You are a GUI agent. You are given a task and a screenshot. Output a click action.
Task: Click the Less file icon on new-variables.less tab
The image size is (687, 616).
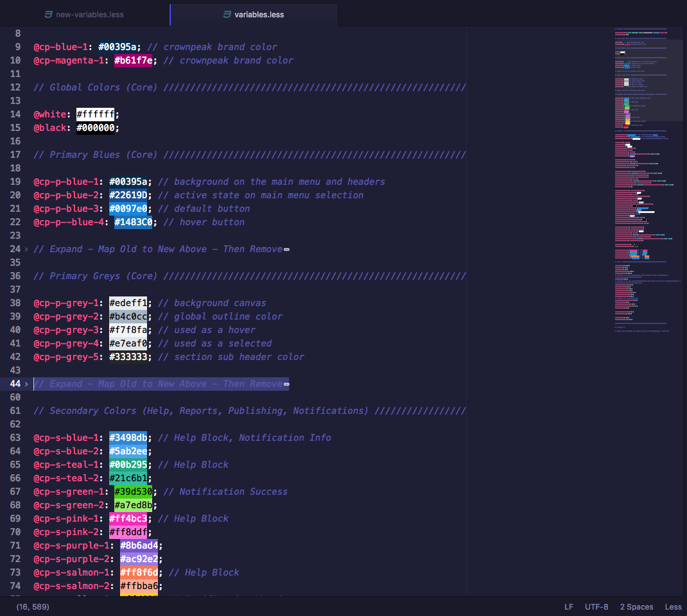(x=49, y=15)
